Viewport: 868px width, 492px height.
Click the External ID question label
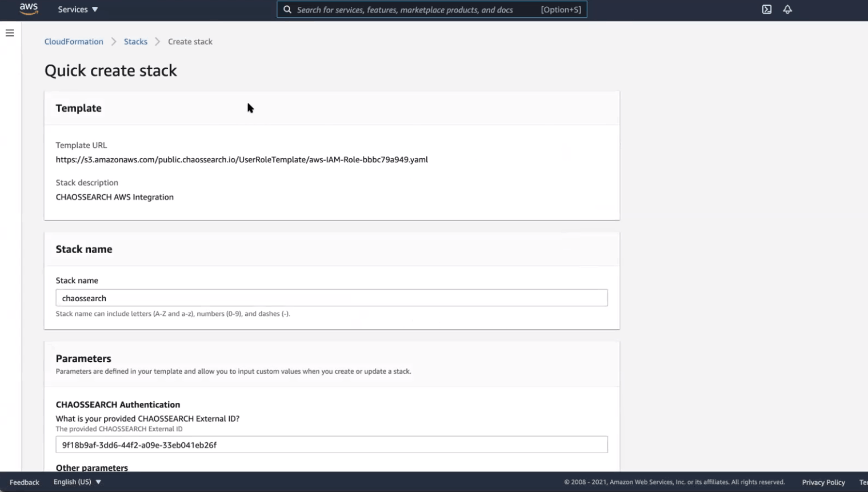click(x=147, y=419)
